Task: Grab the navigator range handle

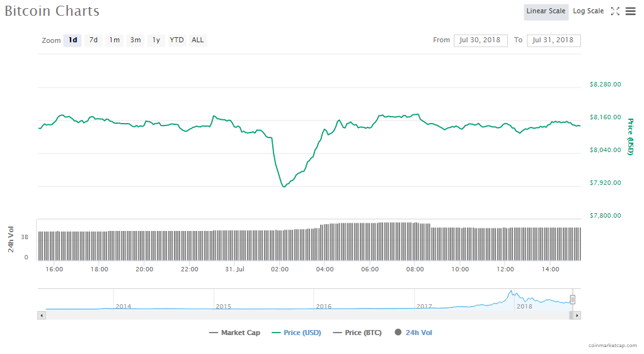Action: tap(573, 299)
